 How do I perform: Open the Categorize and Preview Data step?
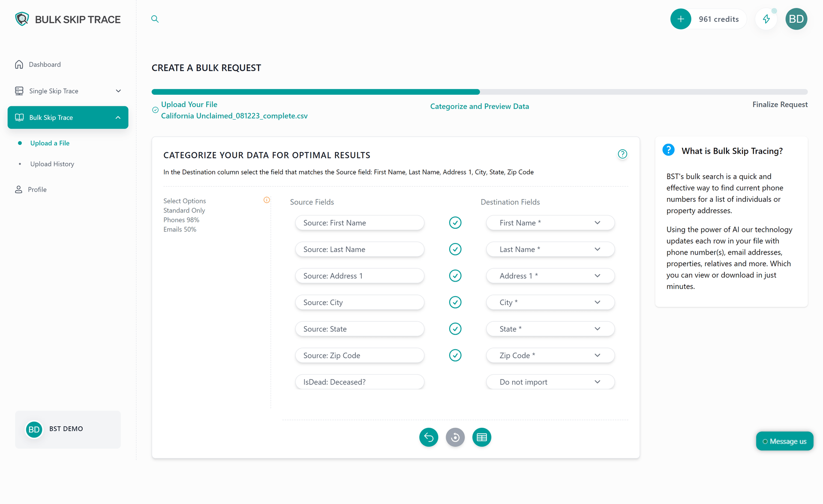click(x=479, y=106)
